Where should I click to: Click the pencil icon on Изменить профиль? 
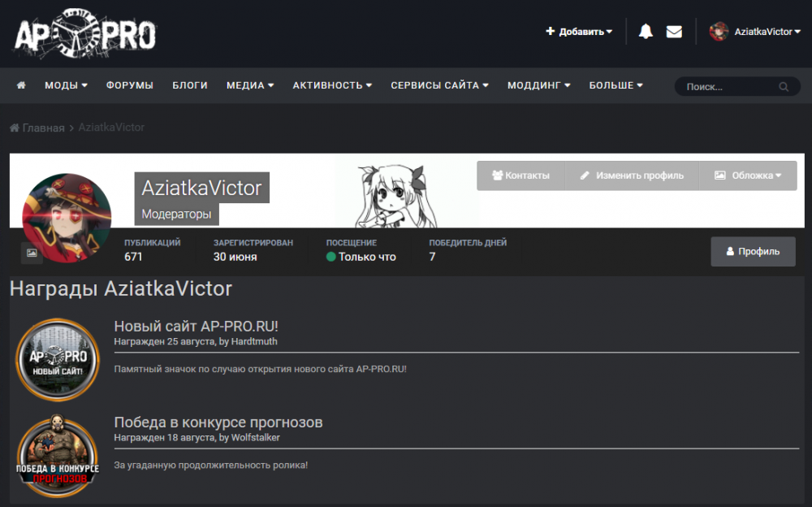tap(583, 175)
